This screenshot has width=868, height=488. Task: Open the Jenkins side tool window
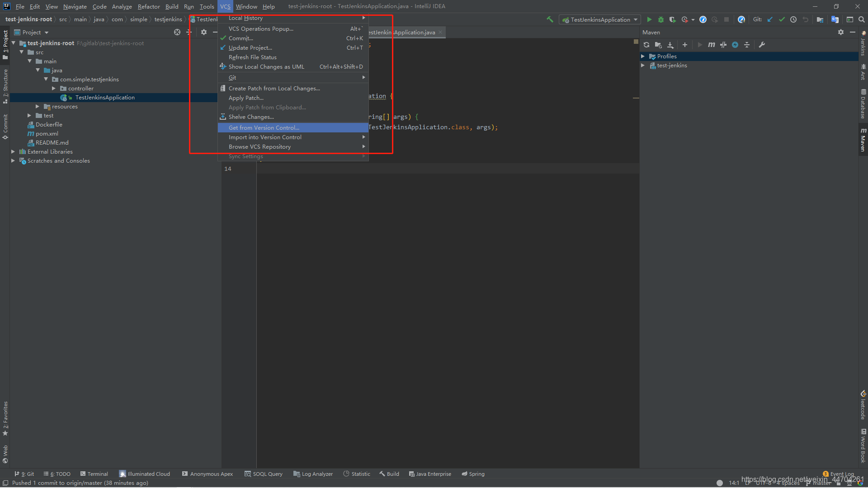point(863,43)
